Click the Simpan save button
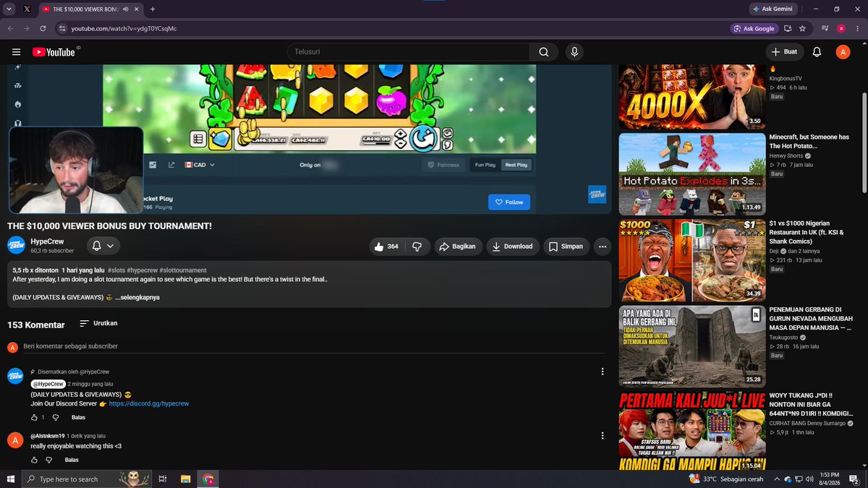The width and height of the screenshot is (868, 488). point(565,247)
